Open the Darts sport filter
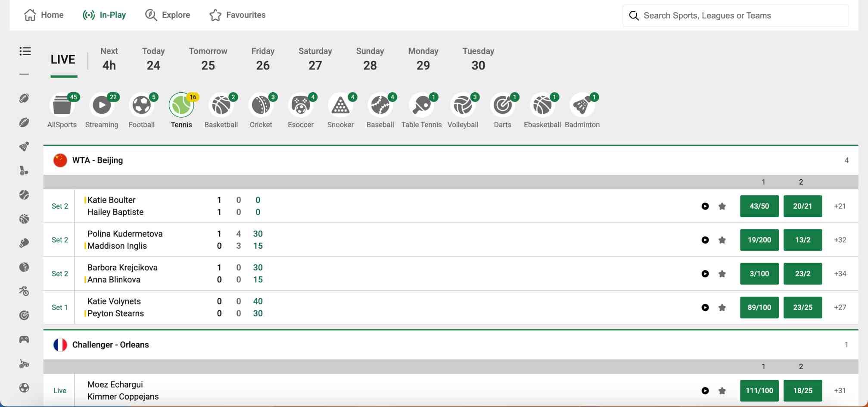This screenshot has width=868, height=407. (502, 106)
